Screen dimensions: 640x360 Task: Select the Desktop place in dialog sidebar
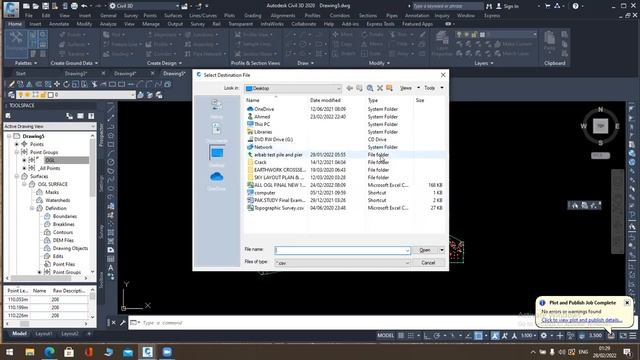click(216, 156)
